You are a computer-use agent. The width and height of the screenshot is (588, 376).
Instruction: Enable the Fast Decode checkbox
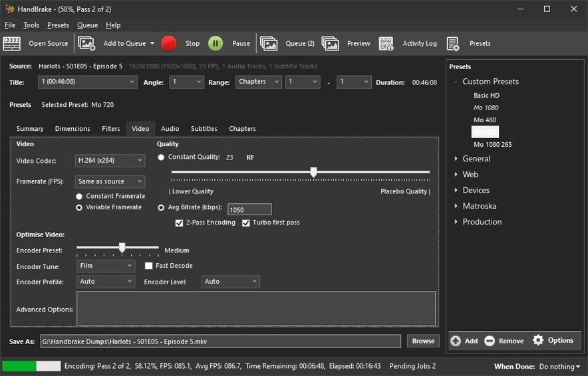149,266
